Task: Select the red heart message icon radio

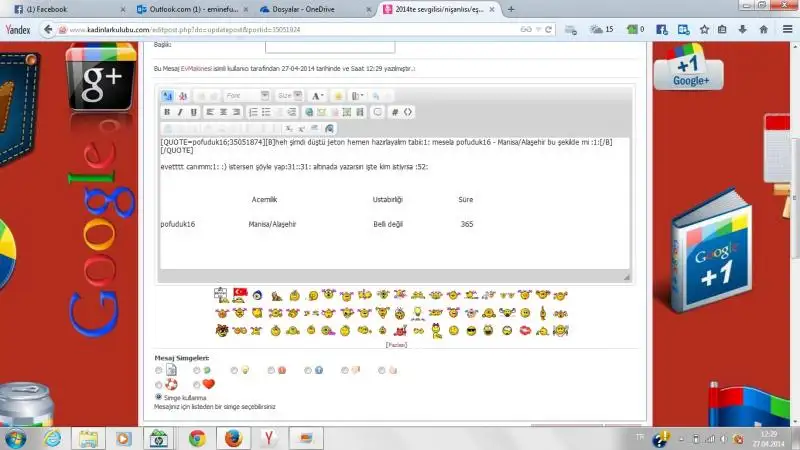Action: (x=197, y=384)
